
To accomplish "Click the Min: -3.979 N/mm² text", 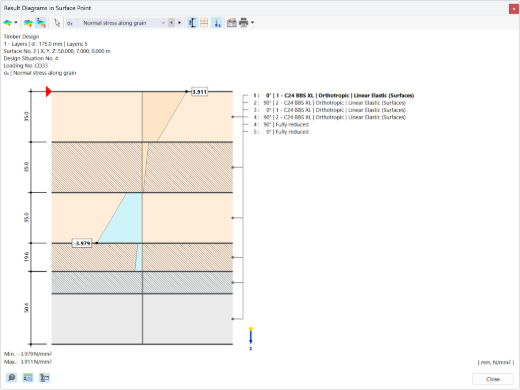I will (28, 354).
